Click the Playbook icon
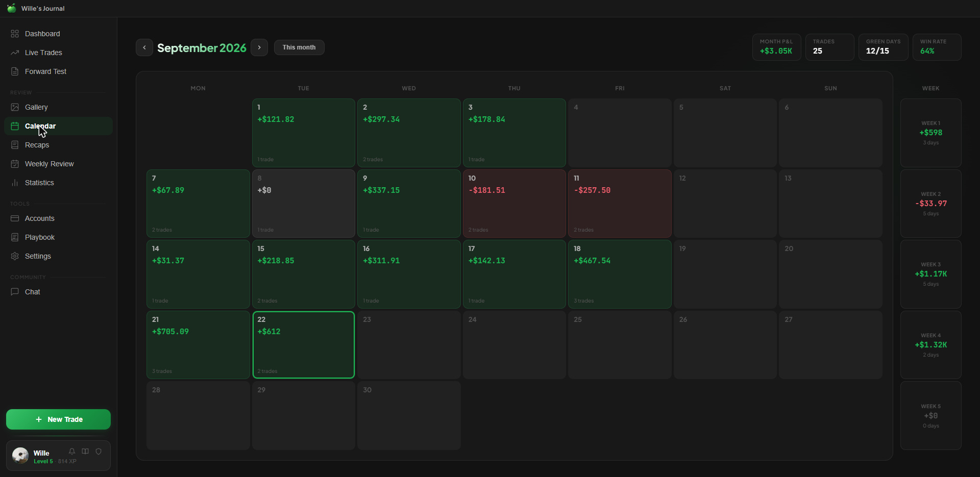This screenshot has height=477, width=980. (x=15, y=237)
